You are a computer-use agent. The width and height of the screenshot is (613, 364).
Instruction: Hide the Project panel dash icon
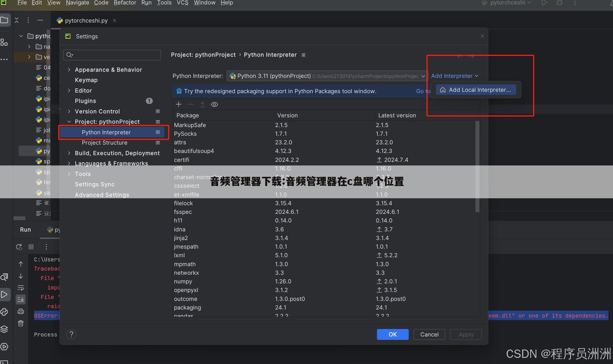pos(40,20)
